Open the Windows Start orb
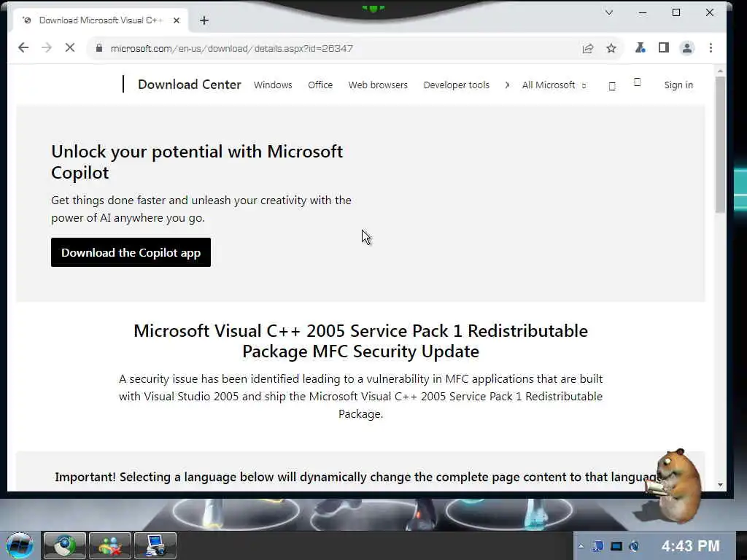The height and width of the screenshot is (560, 747). point(20,545)
